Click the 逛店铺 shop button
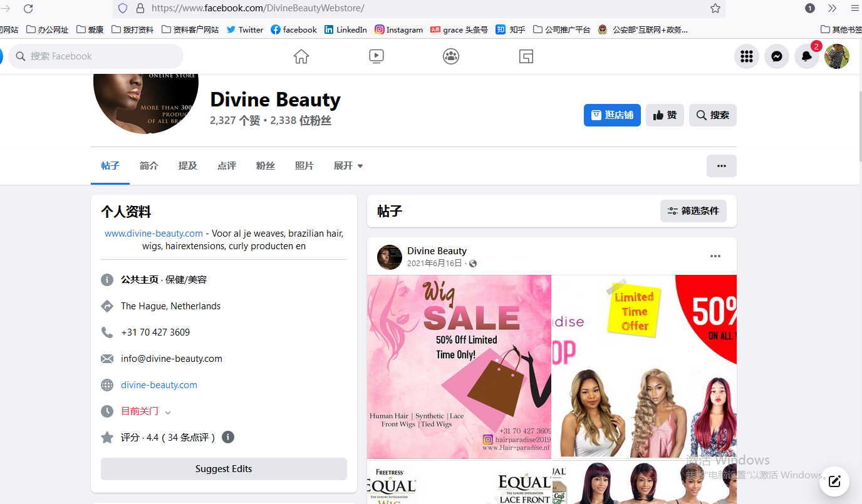 (612, 115)
